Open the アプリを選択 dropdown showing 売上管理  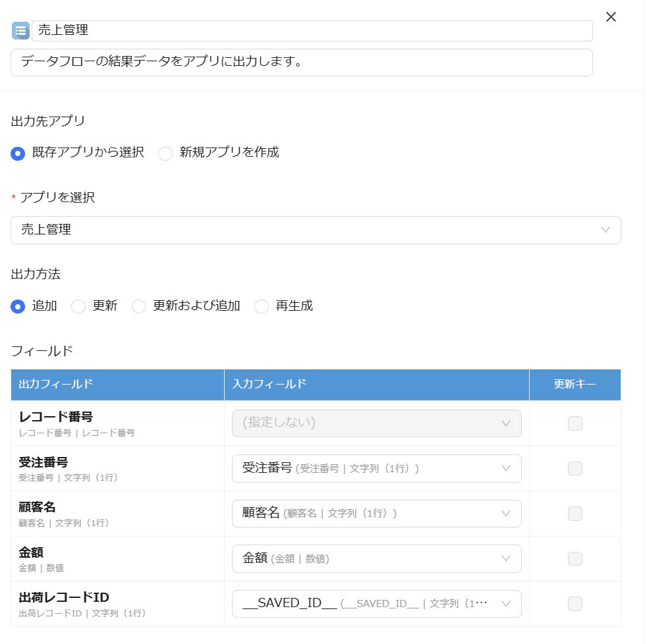[316, 230]
